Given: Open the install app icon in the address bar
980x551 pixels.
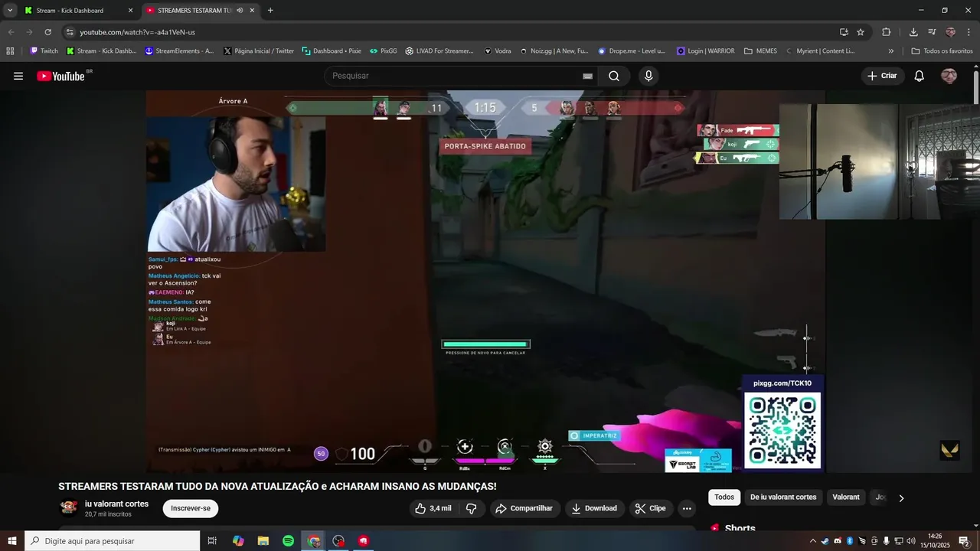Looking at the screenshot, I should (844, 32).
